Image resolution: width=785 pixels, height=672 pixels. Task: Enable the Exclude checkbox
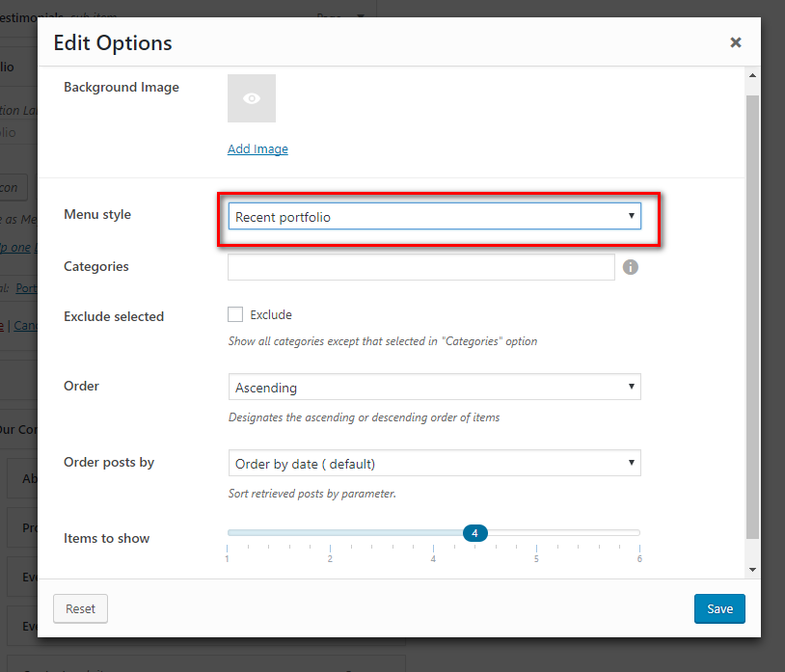[235, 314]
